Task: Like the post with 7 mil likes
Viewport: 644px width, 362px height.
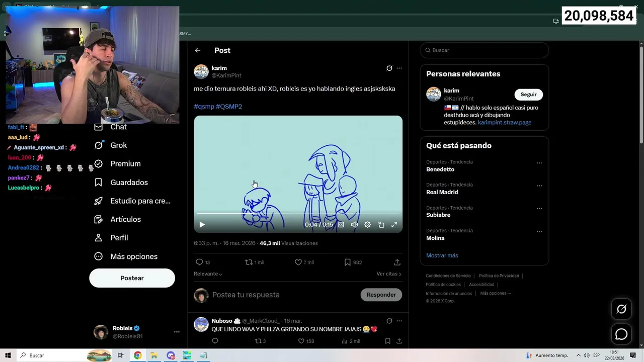Action: tap(304, 262)
